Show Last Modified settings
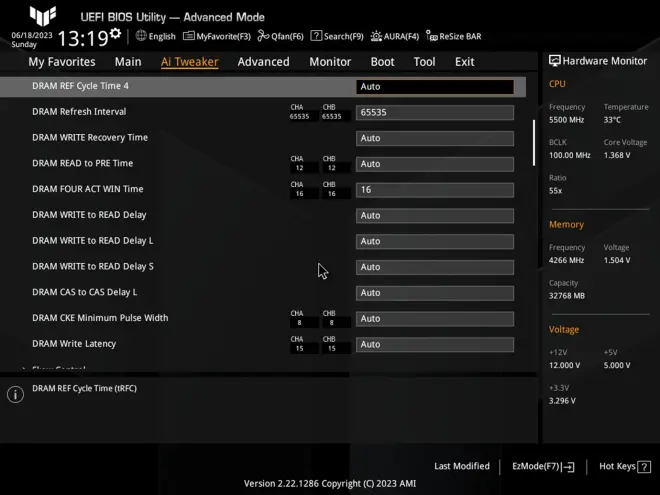This screenshot has height=495, width=660. coord(462,466)
